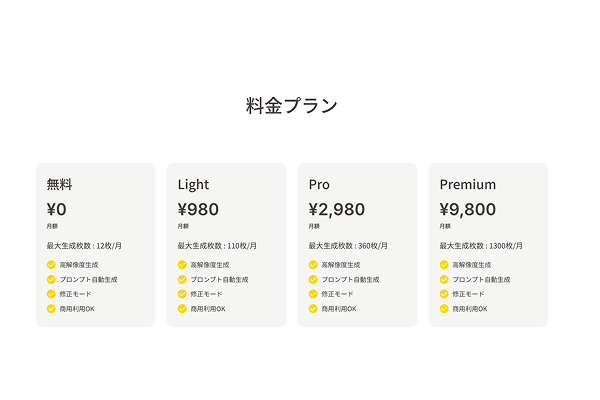Click the 高解像度生成 checkmark in the Light plan
Viewport: 600px width, 400px height.
(x=182, y=265)
